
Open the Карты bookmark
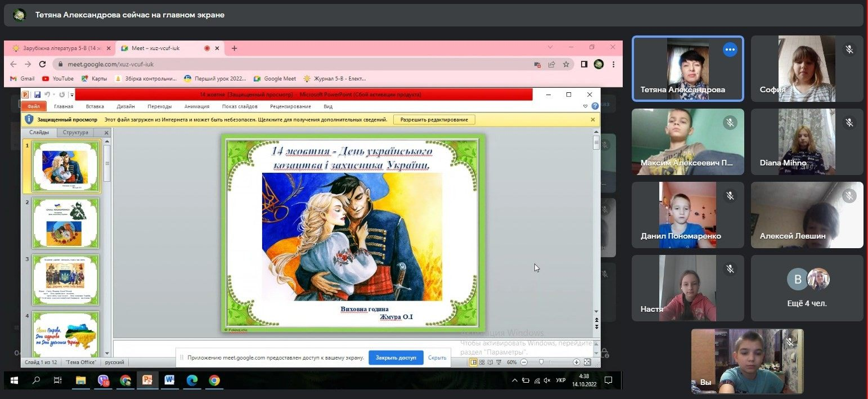point(94,79)
